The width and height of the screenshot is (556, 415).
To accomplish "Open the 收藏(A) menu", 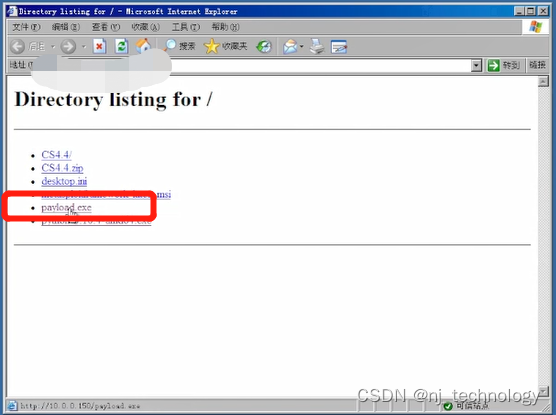I will pos(145,27).
